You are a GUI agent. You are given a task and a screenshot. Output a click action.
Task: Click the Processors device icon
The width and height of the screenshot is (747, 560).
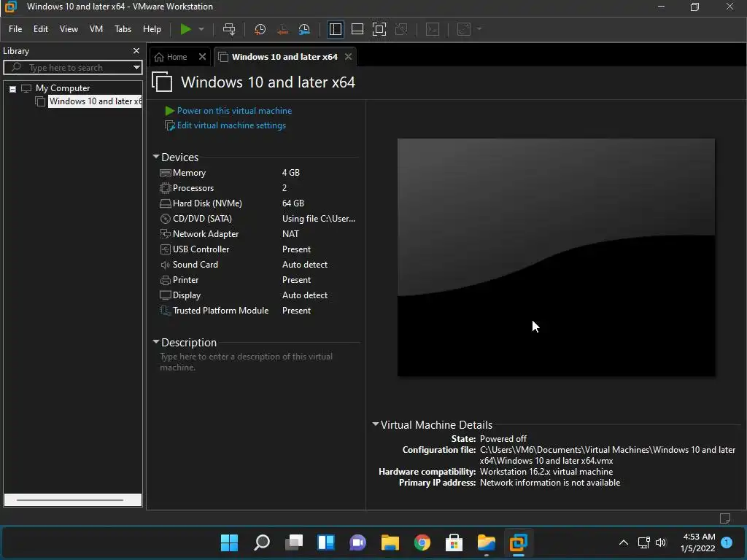tap(166, 188)
